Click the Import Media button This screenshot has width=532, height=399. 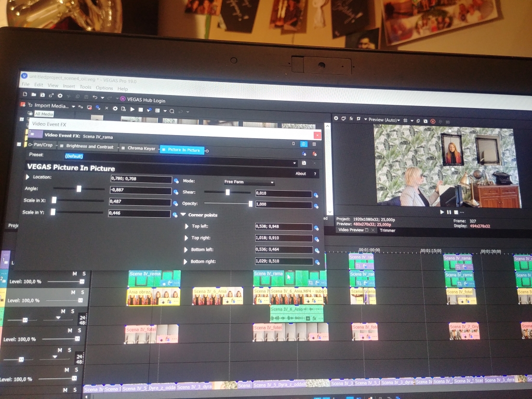click(50, 106)
